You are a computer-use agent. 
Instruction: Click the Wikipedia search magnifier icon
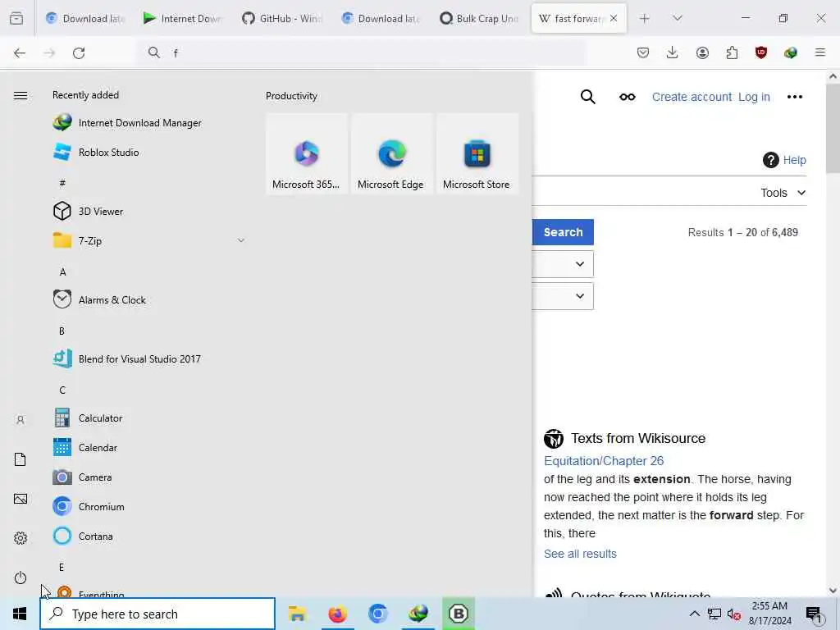tap(587, 97)
